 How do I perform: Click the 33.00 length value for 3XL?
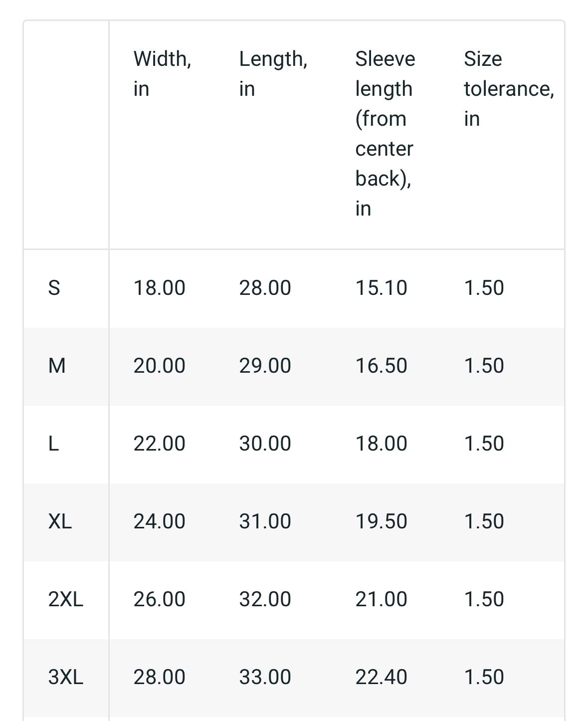click(265, 677)
